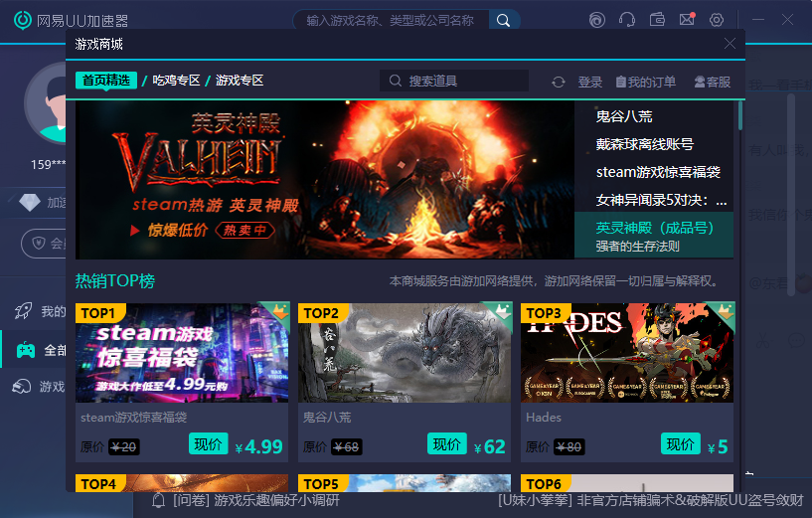Click the Valheim promotional banner image

click(325, 180)
